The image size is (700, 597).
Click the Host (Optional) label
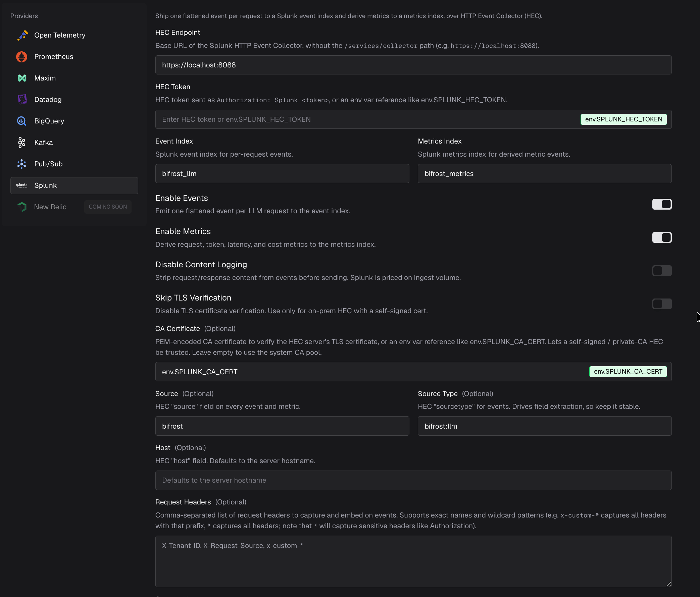pos(181,448)
